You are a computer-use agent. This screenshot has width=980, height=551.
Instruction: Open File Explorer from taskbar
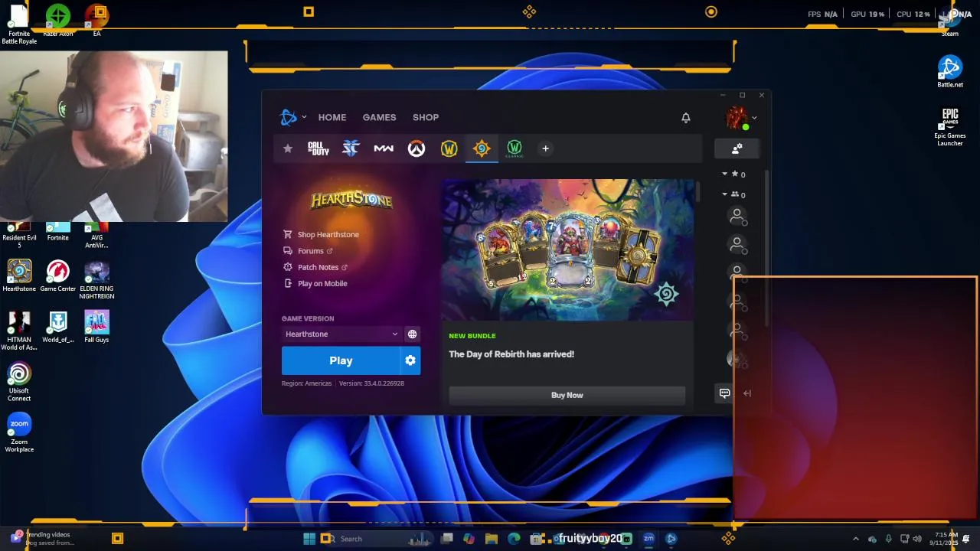[x=492, y=539]
